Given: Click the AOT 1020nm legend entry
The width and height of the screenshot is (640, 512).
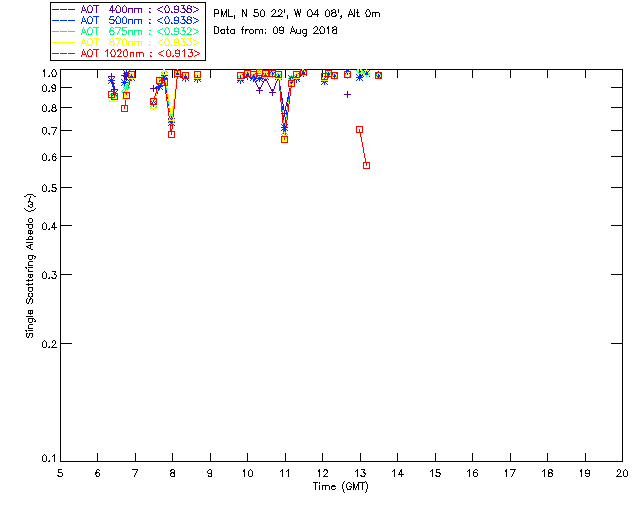Looking at the screenshot, I should (127, 53).
